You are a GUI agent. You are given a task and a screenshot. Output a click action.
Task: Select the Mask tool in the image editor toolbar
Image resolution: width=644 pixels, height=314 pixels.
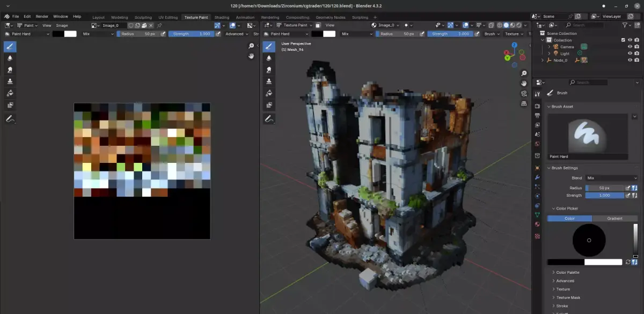[x=10, y=105]
